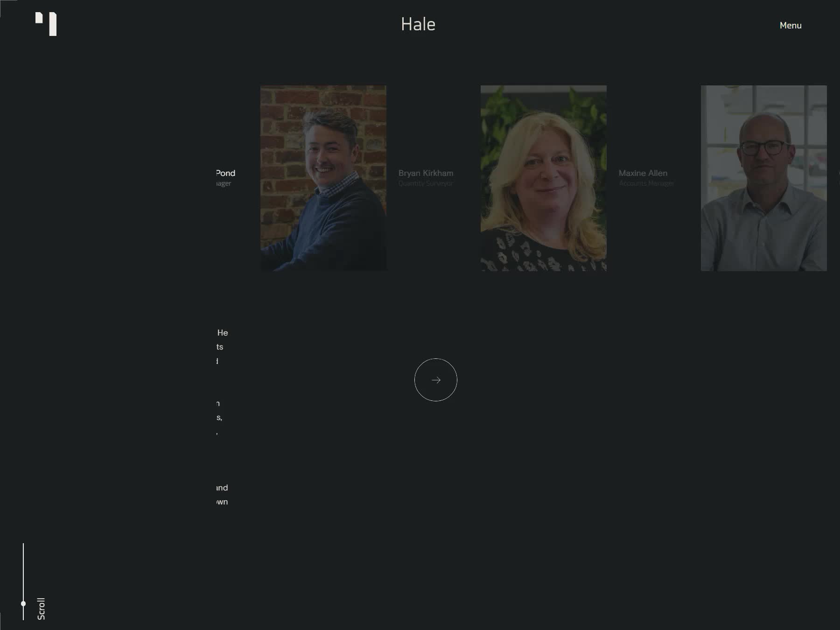
Task: Click the 'Quantity Surveyor' job title
Action: pos(426,183)
